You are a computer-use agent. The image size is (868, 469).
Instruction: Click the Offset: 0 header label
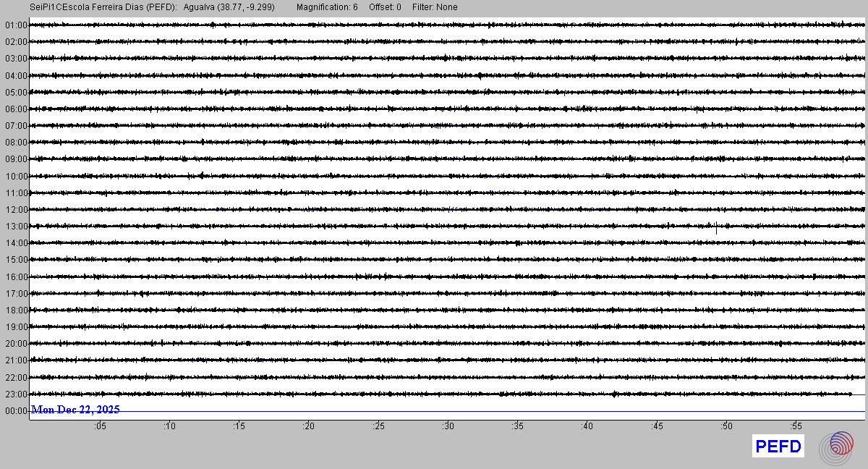coord(385,7)
